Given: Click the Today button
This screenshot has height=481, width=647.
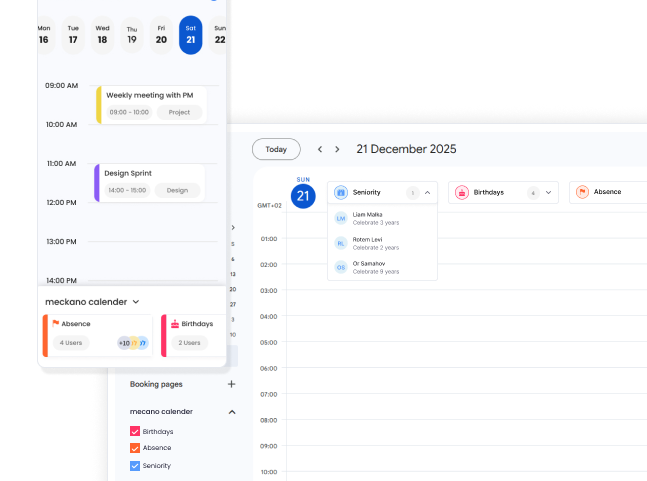Looking at the screenshot, I should pyautogui.click(x=276, y=149).
